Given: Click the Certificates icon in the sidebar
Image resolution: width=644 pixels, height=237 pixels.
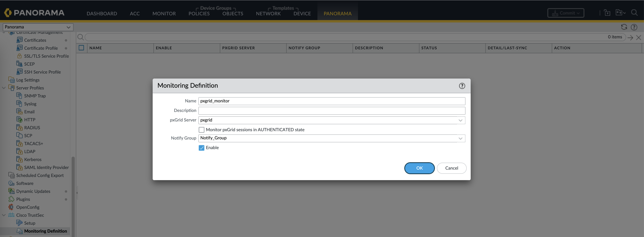Looking at the screenshot, I should (19, 40).
